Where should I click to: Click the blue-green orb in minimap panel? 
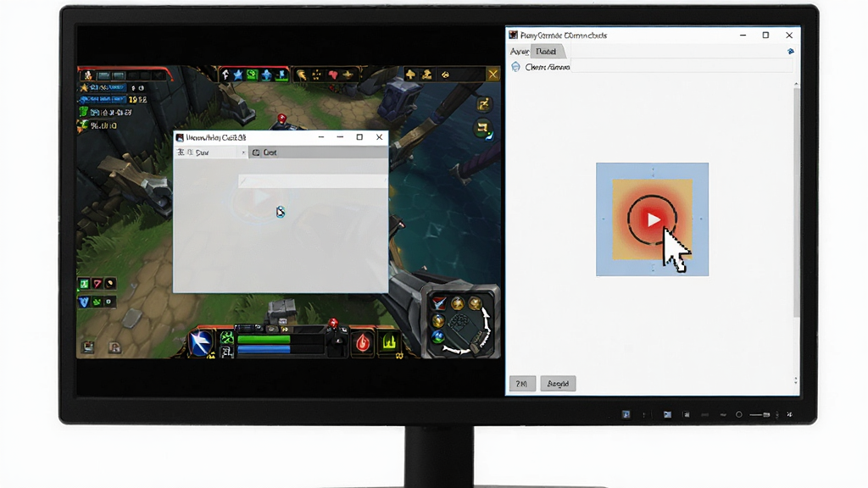click(438, 336)
